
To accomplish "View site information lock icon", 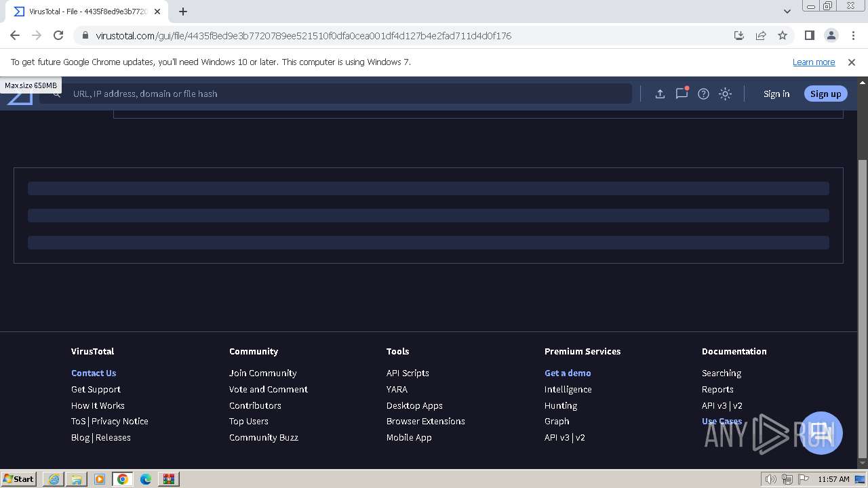I will pyautogui.click(x=85, y=35).
